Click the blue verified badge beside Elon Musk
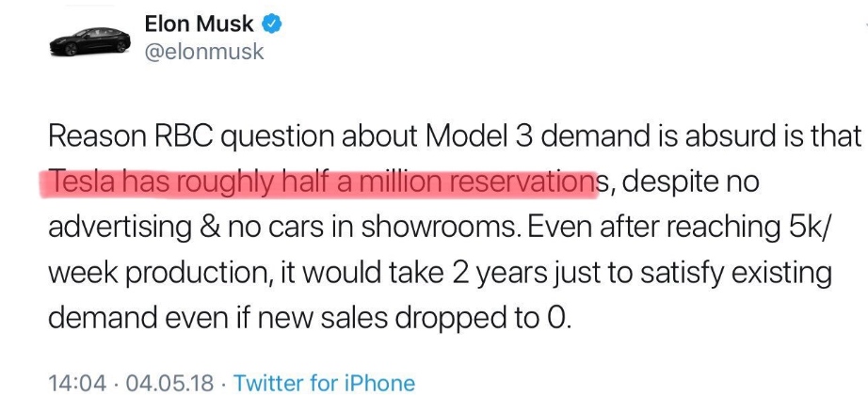868x395 pixels. coord(272,24)
